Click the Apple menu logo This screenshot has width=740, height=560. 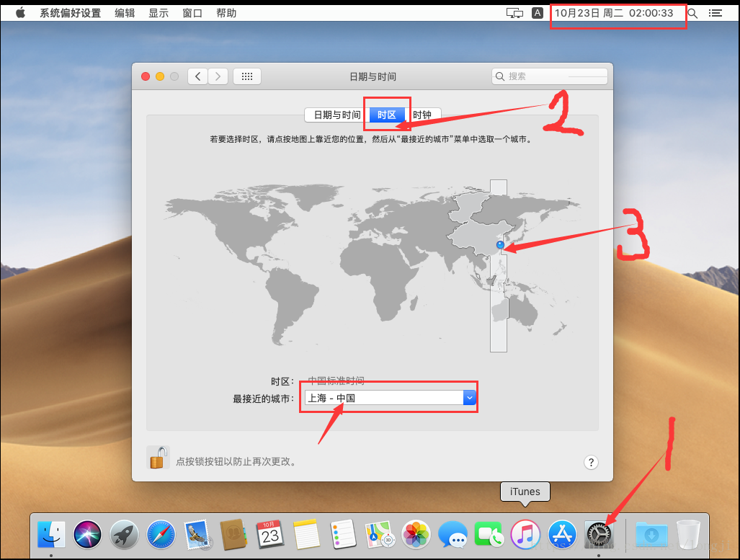pyautogui.click(x=20, y=13)
